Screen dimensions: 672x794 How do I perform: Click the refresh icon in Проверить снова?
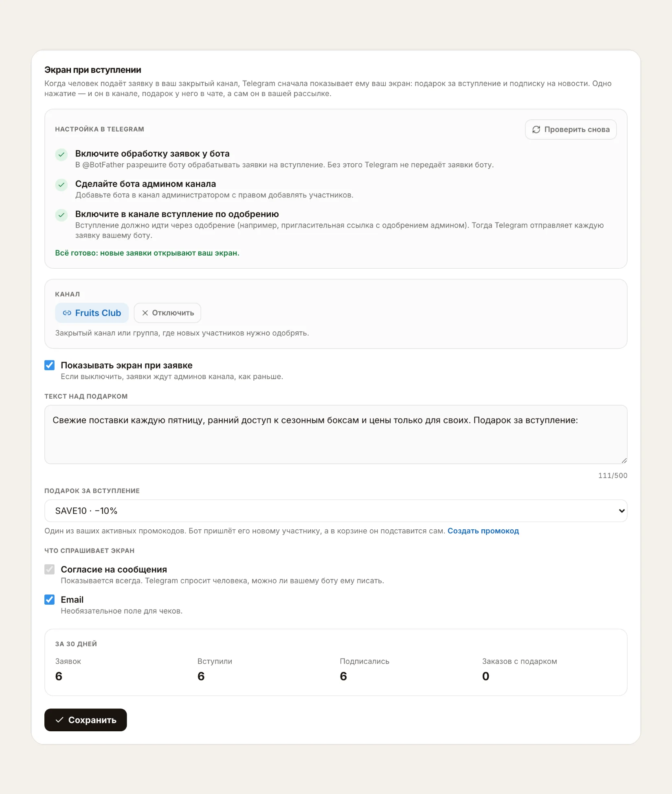click(536, 129)
